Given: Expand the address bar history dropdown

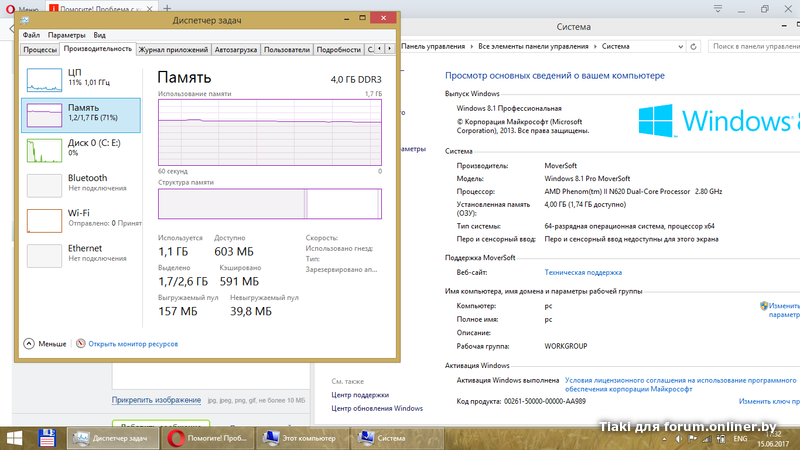Looking at the screenshot, I should pos(680,46).
